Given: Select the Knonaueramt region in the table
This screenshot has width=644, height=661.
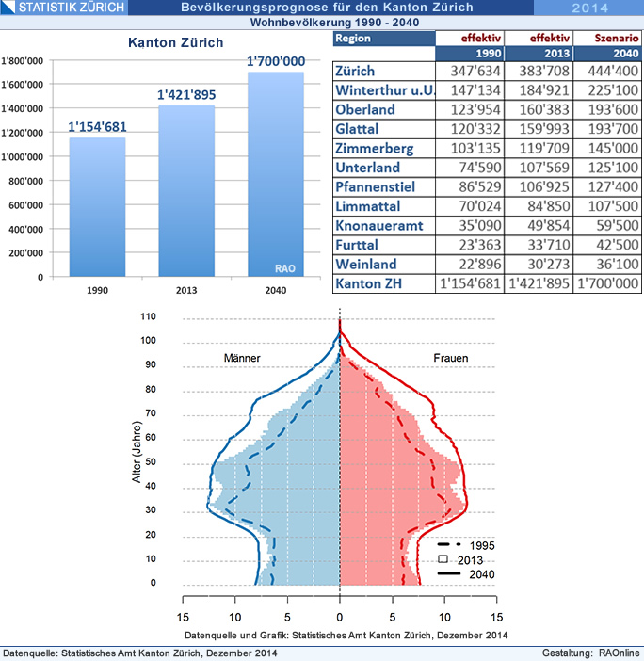Looking at the screenshot, I should pyautogui.click(x=379, y=226).
